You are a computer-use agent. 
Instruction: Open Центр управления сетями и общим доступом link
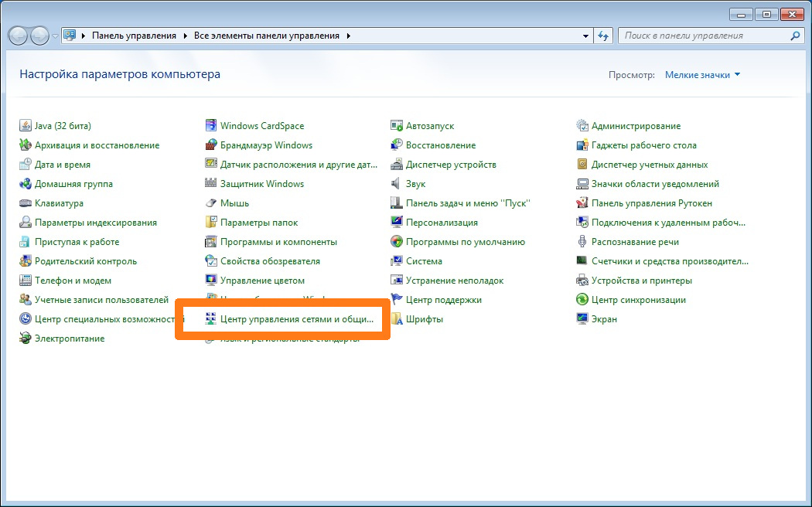[x=296, y=319]
